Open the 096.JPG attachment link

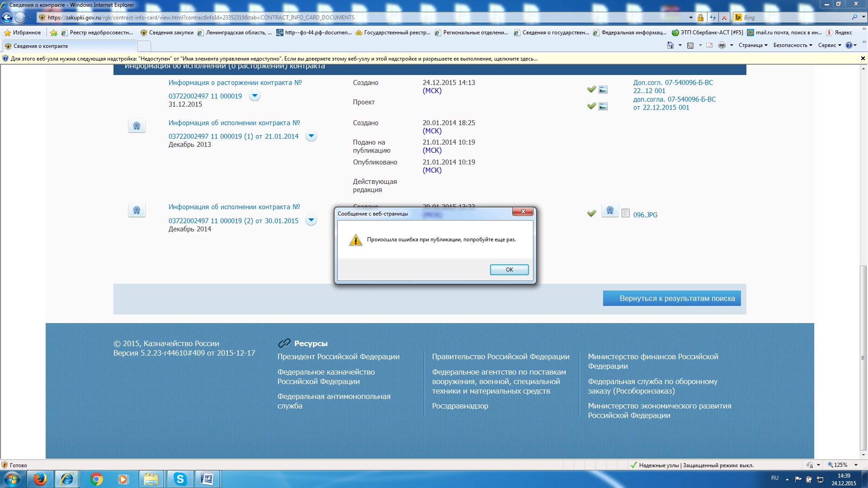tap(645, 215)
